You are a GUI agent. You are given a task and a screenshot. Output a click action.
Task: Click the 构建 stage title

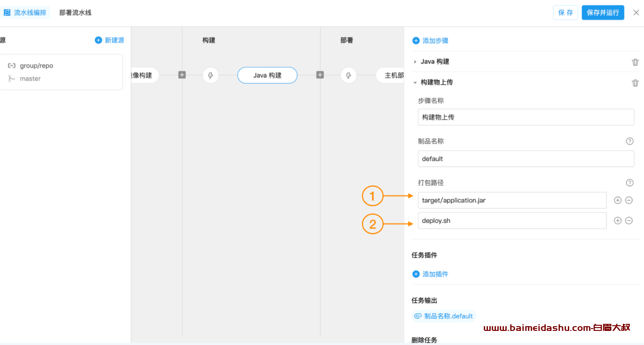coord(209,40)
